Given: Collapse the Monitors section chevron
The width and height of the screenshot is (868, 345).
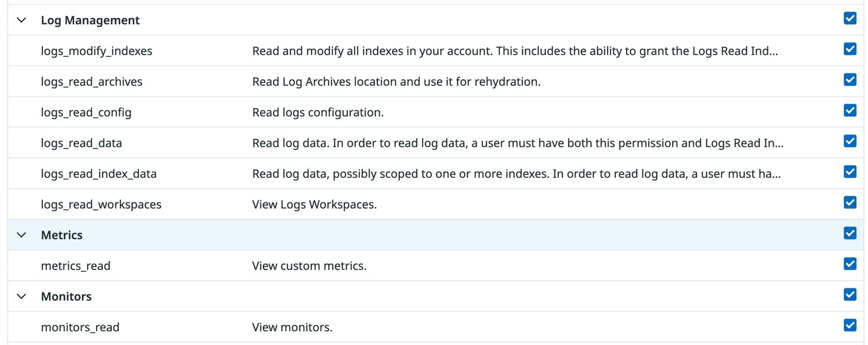Looking at the screenshot, I should point(22,296).
